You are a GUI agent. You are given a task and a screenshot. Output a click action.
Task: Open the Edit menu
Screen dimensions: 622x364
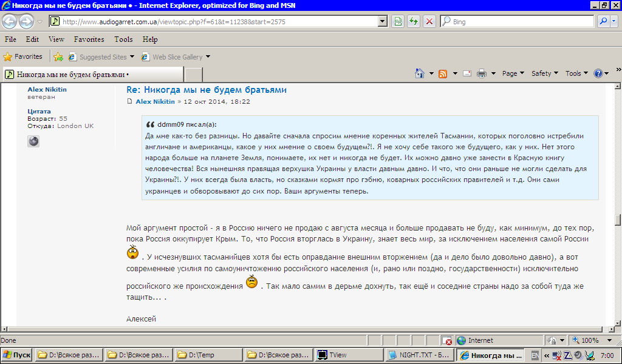[32, 39]
